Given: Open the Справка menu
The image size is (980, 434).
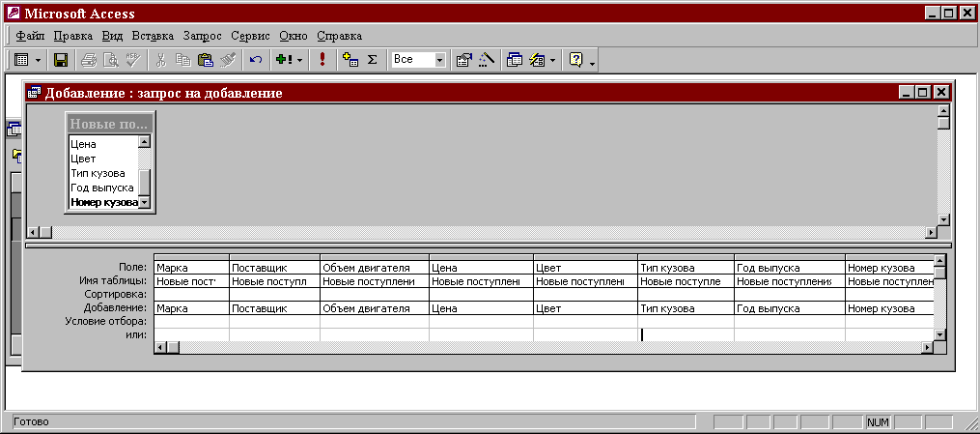Looking at the screenshot, I should point(339,36).
